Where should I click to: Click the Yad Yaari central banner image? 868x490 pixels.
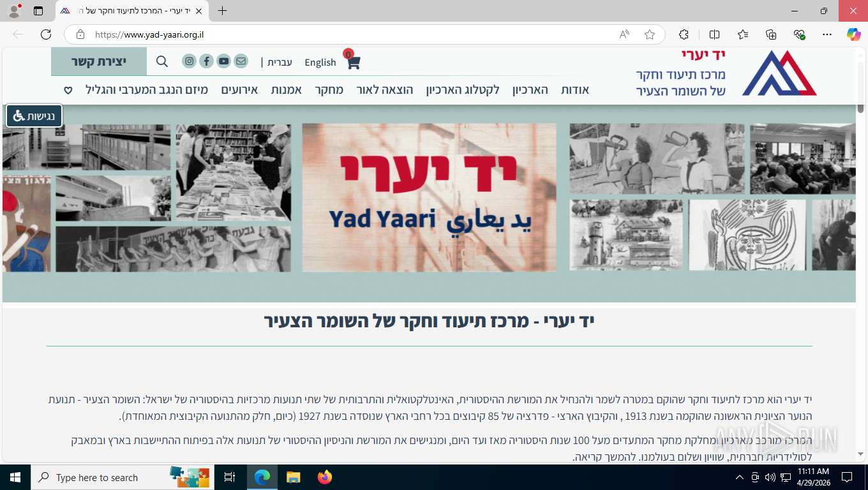[429, 198]
